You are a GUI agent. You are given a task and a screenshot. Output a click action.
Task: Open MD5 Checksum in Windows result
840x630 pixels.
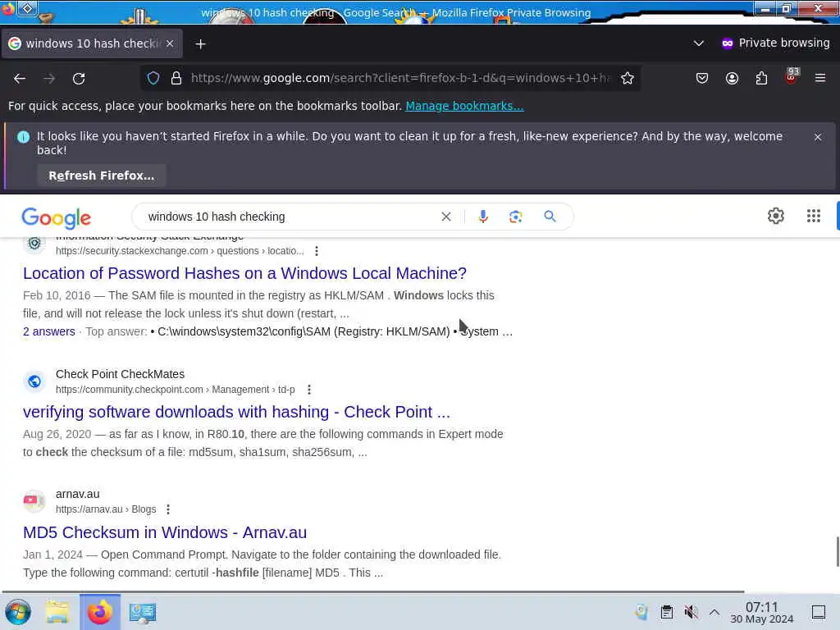click(x=165, y=532)
